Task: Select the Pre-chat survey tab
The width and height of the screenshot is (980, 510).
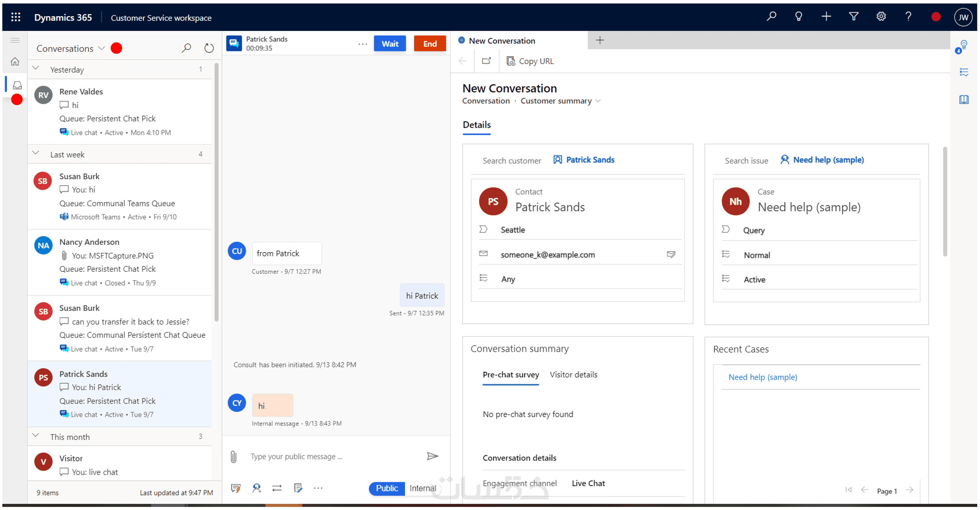Action: [511, 374]
